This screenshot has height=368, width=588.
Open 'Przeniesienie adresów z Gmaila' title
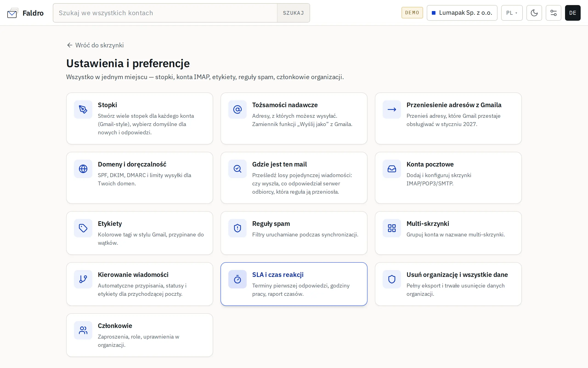(454, 105)
